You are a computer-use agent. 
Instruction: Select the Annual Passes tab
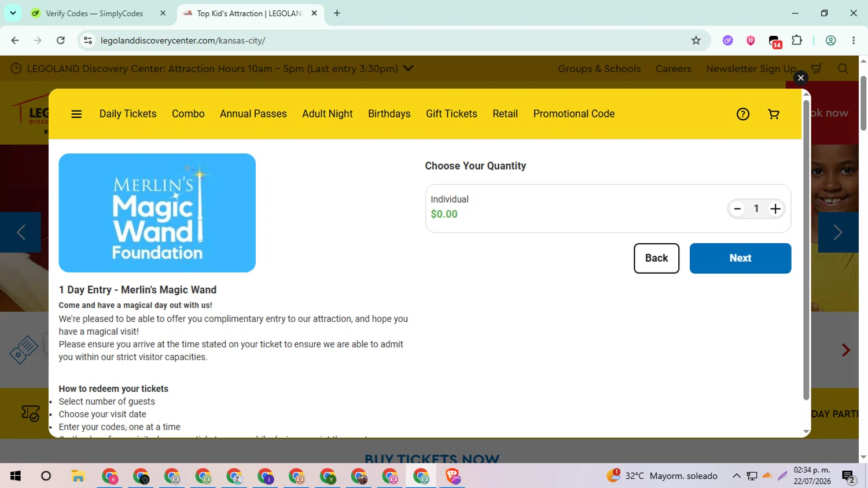point(253,114)
